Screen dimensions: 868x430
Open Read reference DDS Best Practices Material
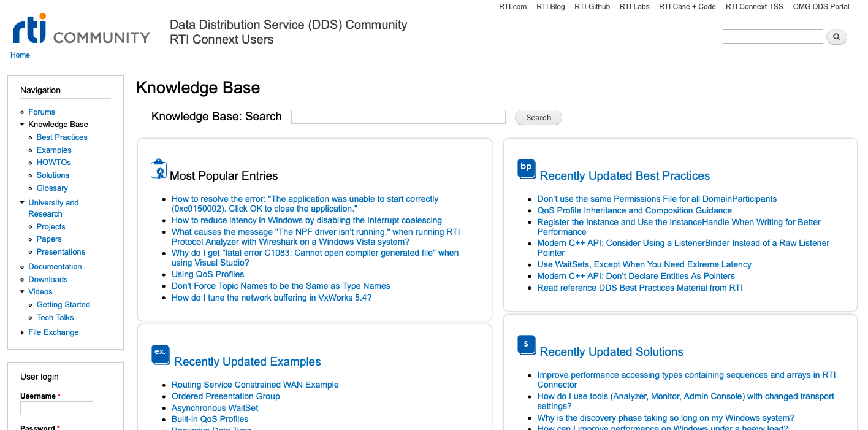pyautogui.click(x=640, y=288)
